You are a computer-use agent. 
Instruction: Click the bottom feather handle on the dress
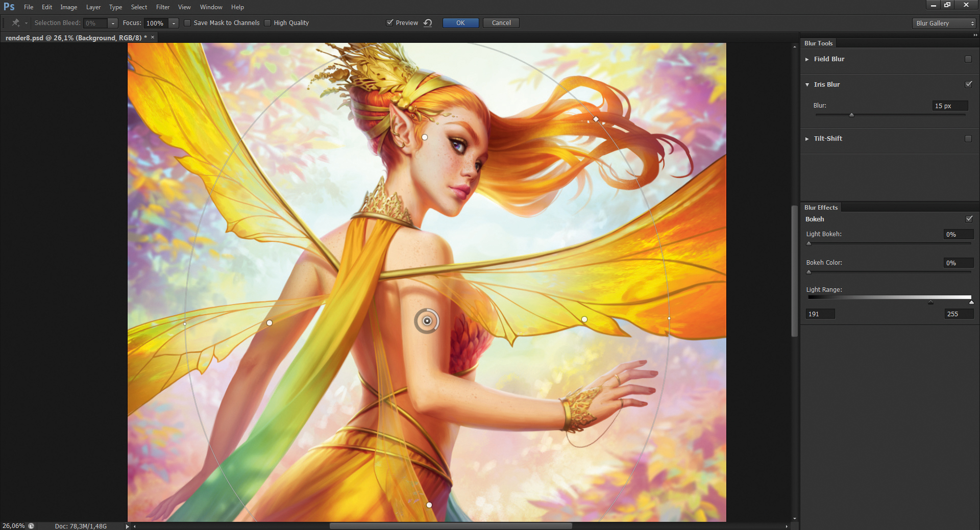(x=429, y=505)
